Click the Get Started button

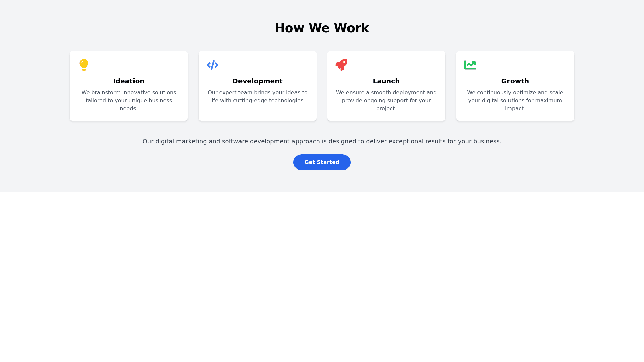pyautogui.click(x=322, y=162)
